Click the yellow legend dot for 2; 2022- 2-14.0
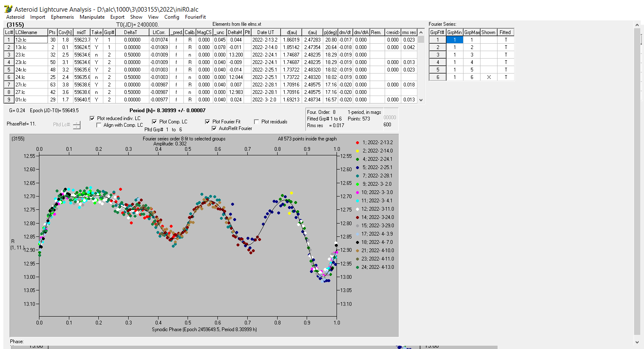This screenshot has height=349, width=644. [357, 151]
